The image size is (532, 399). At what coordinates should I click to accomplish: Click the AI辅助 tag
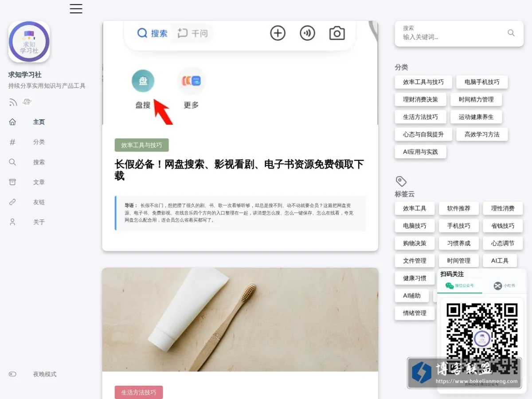click(x=411, y=296)
